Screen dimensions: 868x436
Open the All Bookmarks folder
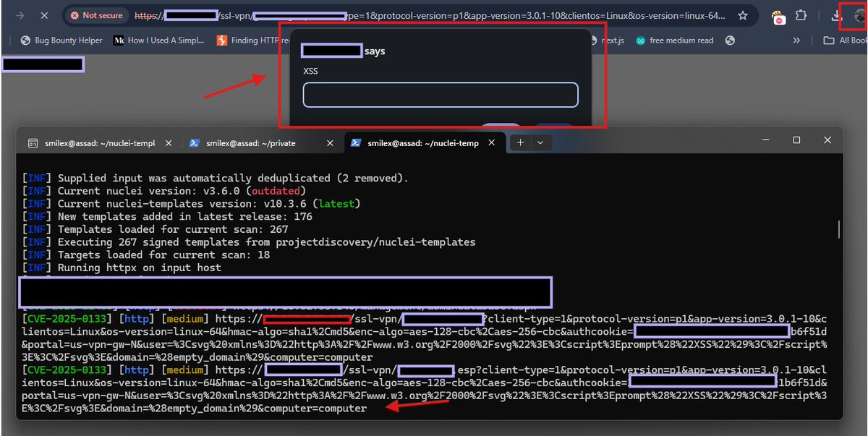tap(846, 40)
